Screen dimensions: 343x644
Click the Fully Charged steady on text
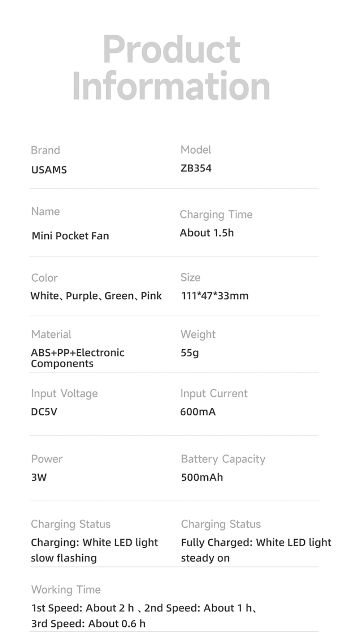(x=256, y=550)
